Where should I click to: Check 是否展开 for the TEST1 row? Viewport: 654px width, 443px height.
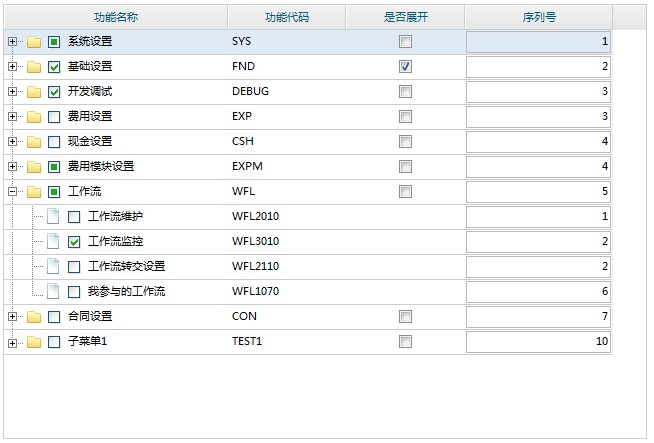[405, 342]
